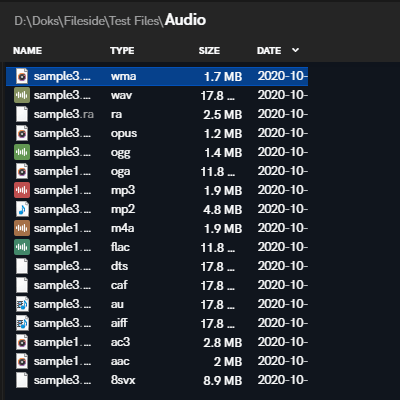Click the 'aiff' type cell
Screen dimensions: 400x400
119,323
